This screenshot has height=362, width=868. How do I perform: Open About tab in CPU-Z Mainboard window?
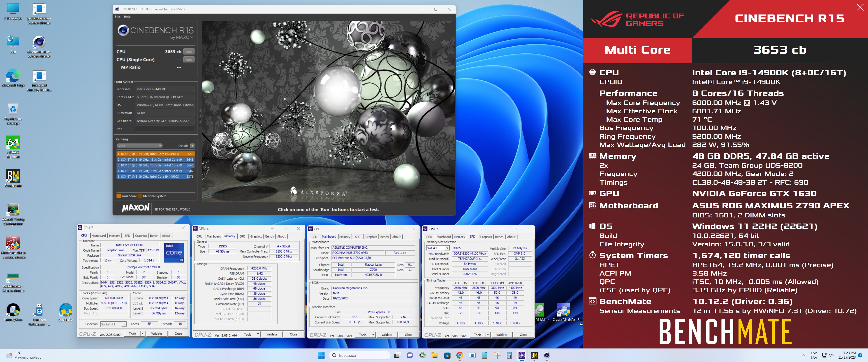[397, 237]
